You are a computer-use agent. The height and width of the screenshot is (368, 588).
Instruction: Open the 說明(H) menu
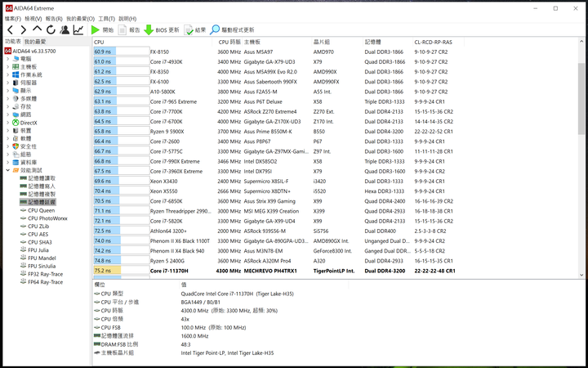(x=127, y=19)
